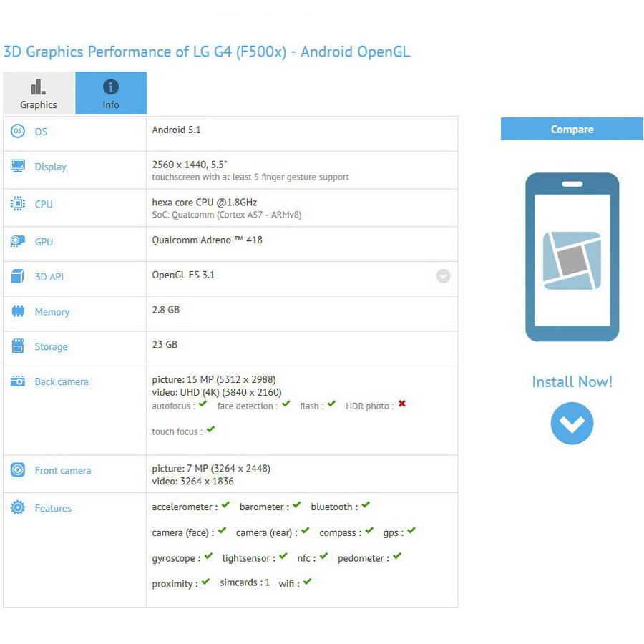Click the 2560 x 1440, 5.5" text
This screenshot has width=644, height=644.
point(190,165)
